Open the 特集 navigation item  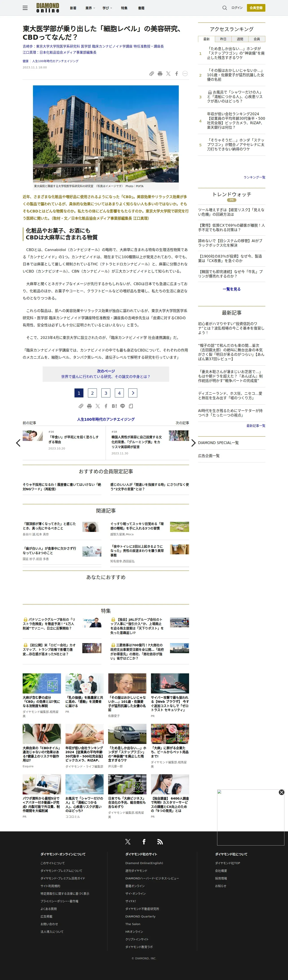point(124,8)
